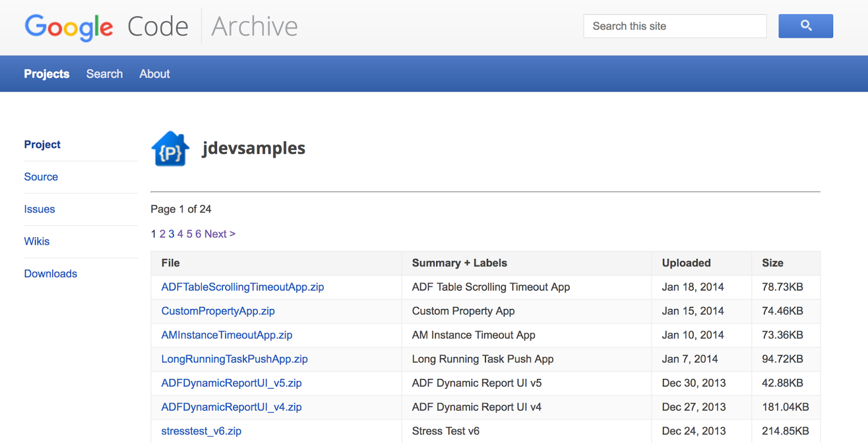Select Issues in the left sidebar
The height and width of the screenshot is (443, 868).
40,209
